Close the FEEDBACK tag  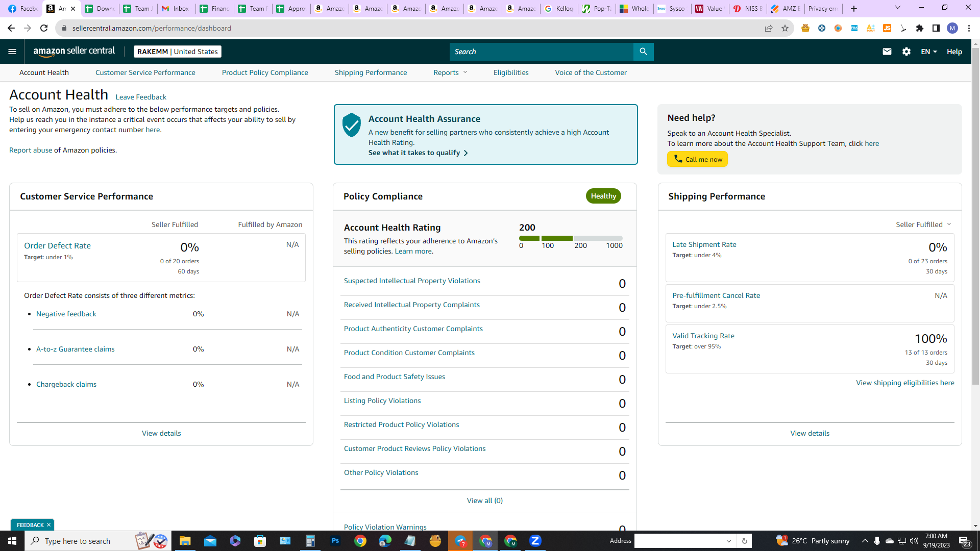(x=49, y=525)
